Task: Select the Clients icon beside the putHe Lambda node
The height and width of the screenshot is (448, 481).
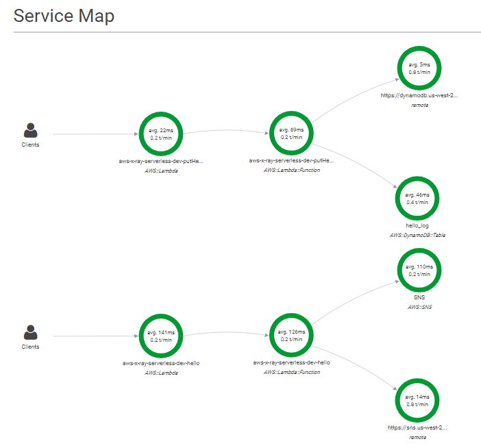Action: point(30,130)
